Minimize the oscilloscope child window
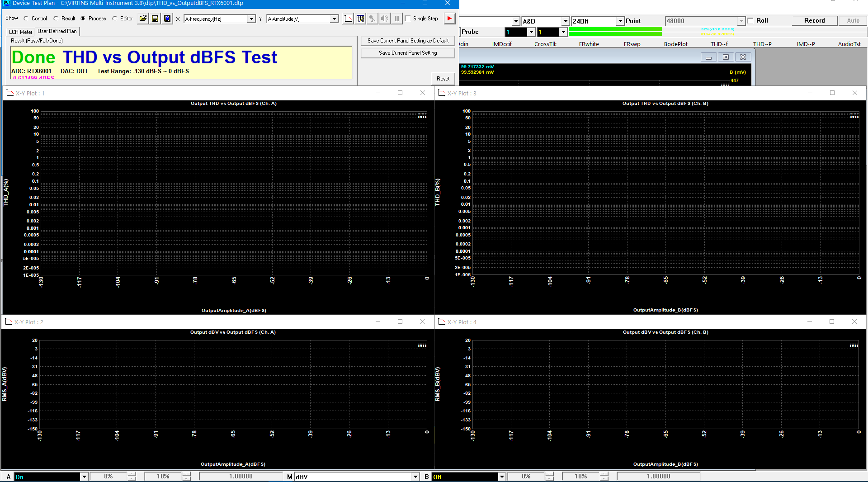Image resolution: width=868 pixels, height=482 pixels. [x=708, y=57]
